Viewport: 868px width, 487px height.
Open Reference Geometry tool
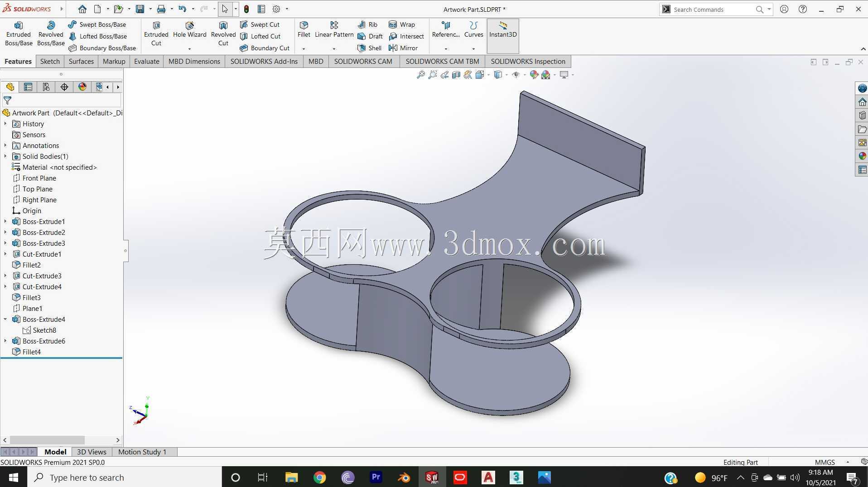click(x=446, y=30)
